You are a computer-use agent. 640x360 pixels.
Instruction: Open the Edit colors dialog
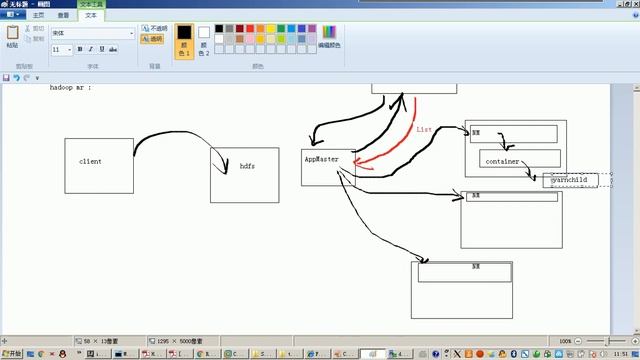coord(329,37)
